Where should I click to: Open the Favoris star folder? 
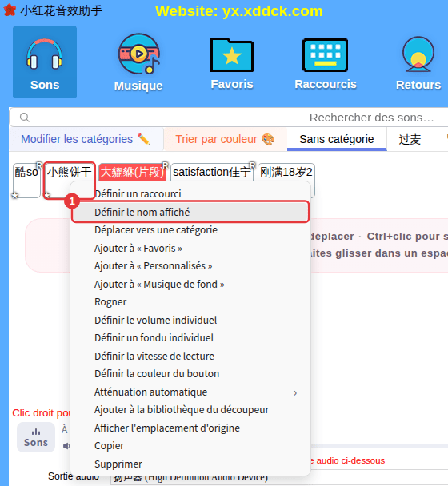(x=232, y=63)
